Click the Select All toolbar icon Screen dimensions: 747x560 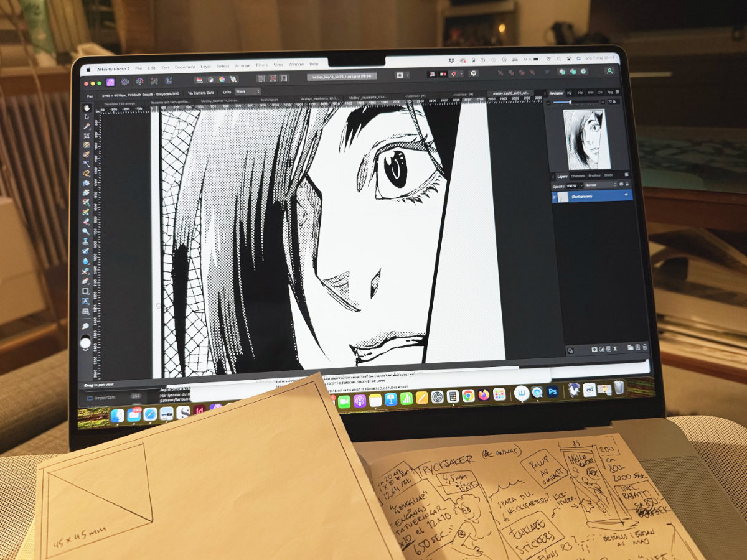[261, 78]
